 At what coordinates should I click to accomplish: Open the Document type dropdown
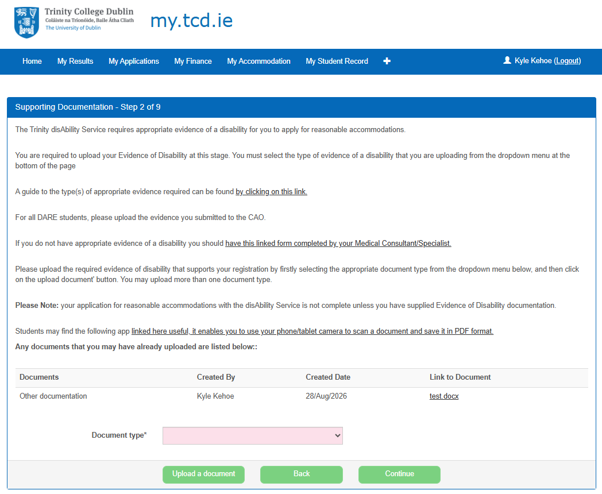click(252, 436)
